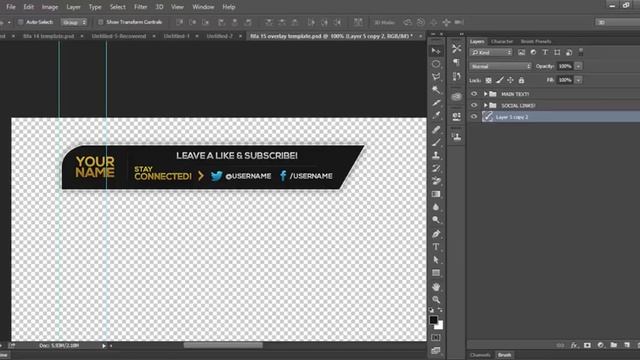Toggle lock transparent pixels

[488, 80]
